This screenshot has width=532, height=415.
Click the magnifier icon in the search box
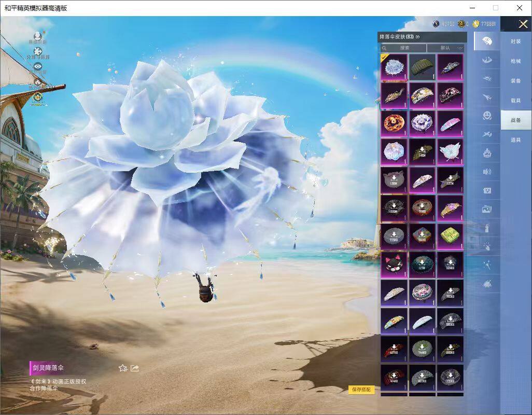click(384, 48)
